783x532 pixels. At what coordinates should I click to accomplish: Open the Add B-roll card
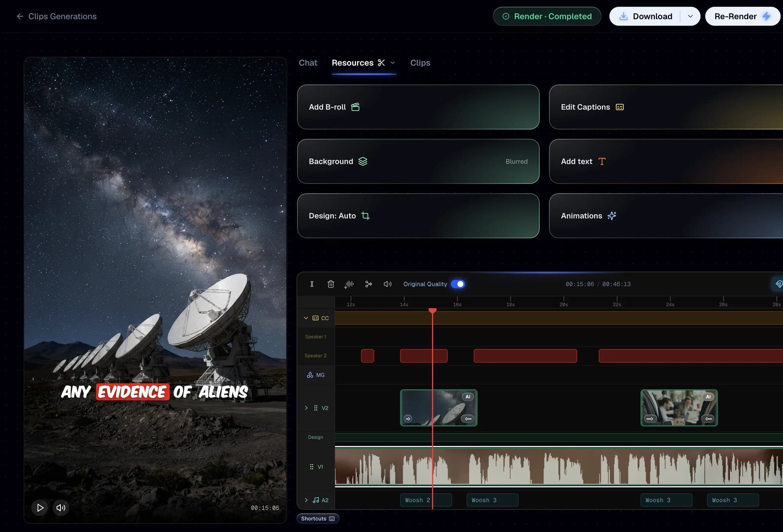tap(418, 107)
